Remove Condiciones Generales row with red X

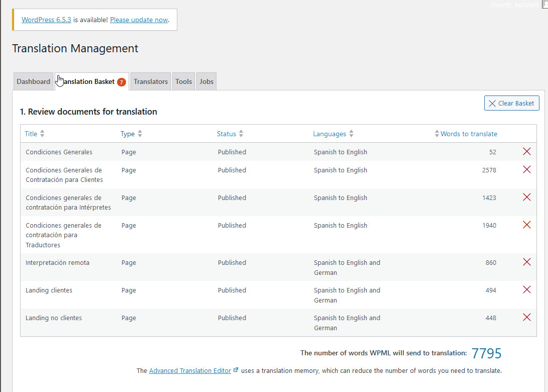(x=526, y=151)
